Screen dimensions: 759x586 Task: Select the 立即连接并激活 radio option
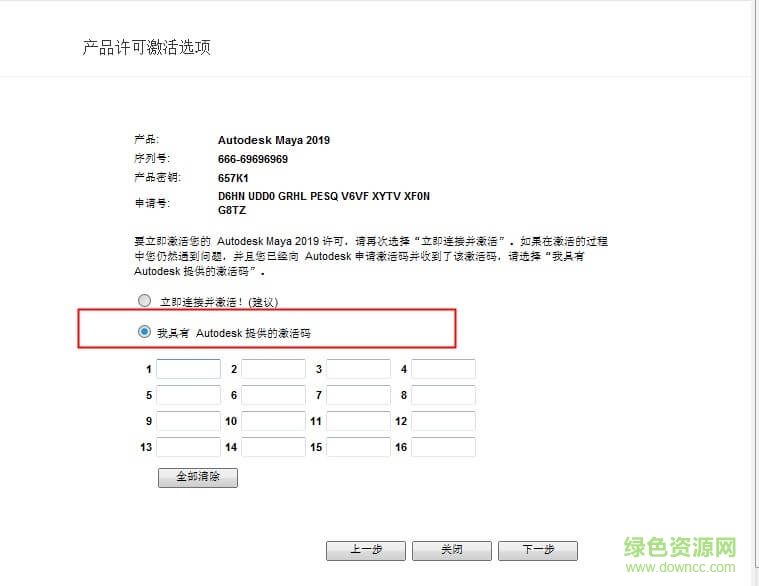[x=144, y=301]
